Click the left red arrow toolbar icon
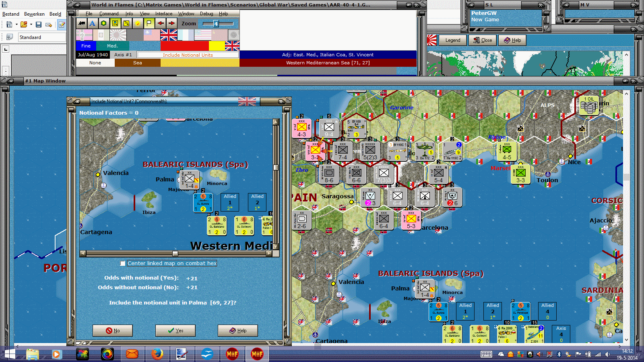The image size is (644, 362). pos(160,23)
